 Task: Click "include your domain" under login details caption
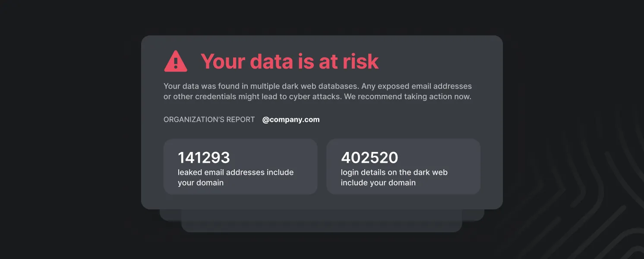[378, 183]
